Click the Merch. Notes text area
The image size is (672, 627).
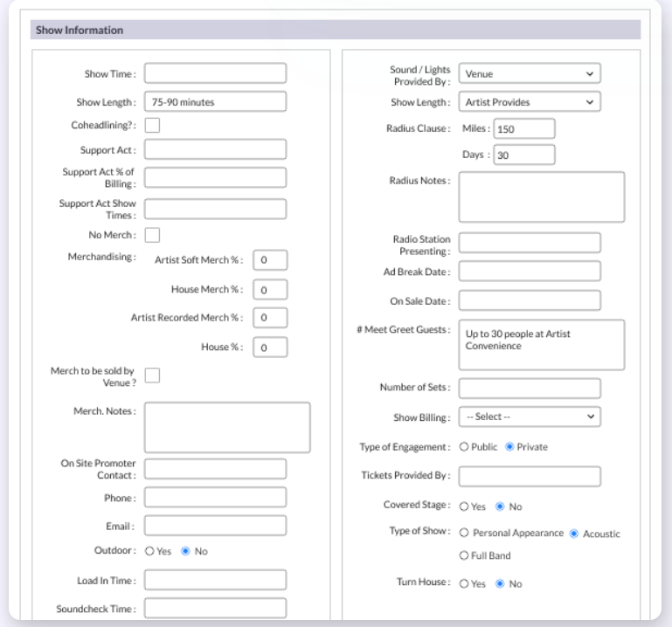[x=227, y=427]
